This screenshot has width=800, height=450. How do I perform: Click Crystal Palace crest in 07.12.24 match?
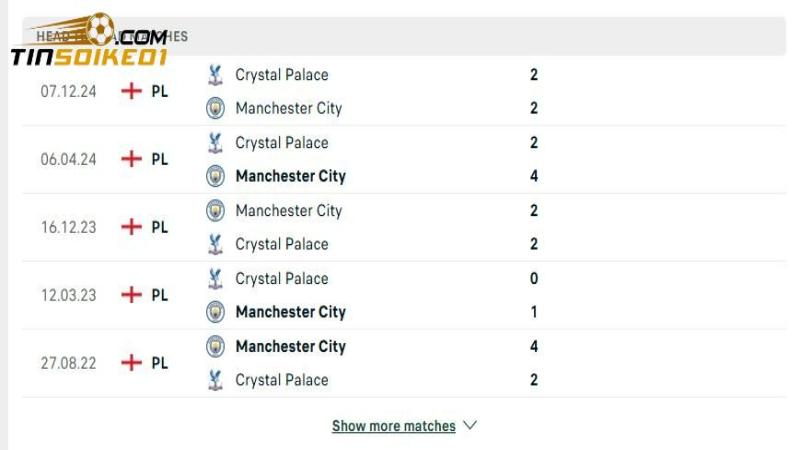[x=215, y=75]
